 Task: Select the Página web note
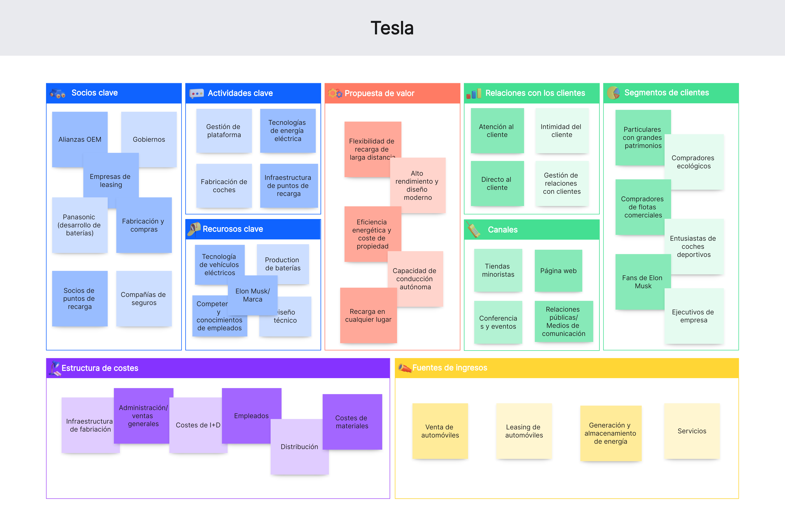(x=558, y=271)
